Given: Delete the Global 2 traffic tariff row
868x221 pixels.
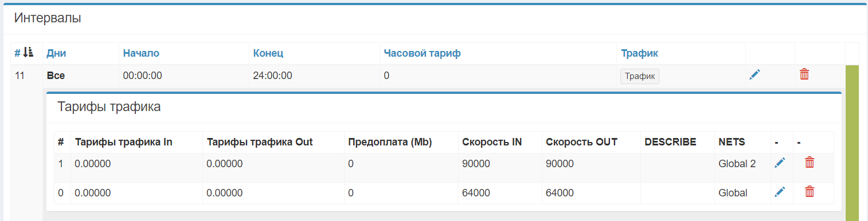Looking at the screenshot, I should click(x=810, y=163).
